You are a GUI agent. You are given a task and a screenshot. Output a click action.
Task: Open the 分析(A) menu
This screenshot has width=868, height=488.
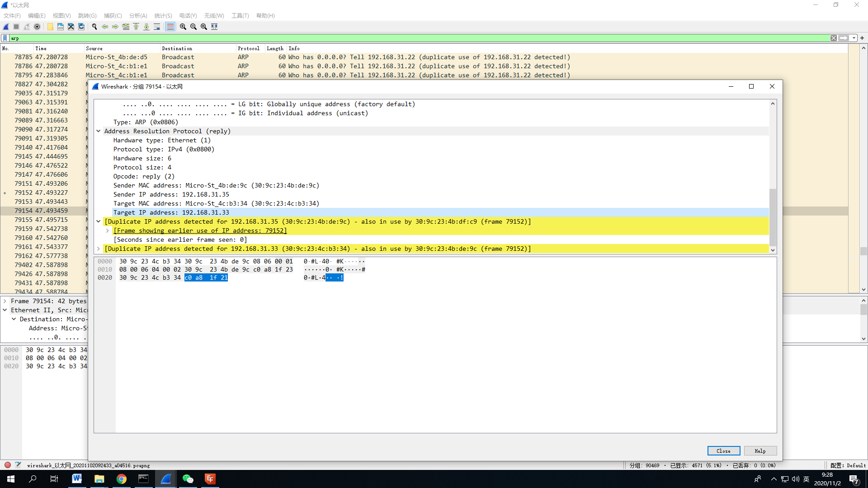pyautogui.click(x=138, y=15)
